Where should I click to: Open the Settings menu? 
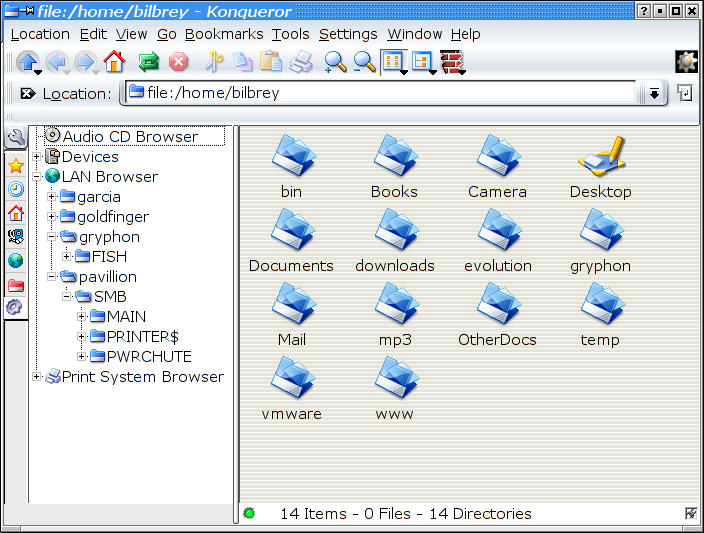tap(348, 34)
